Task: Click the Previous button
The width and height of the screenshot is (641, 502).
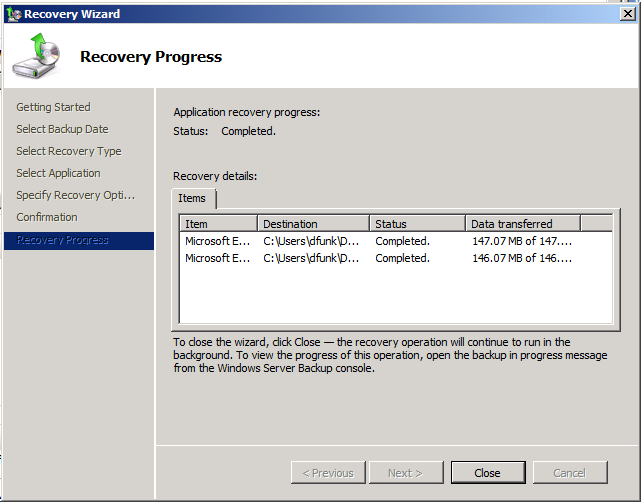Action: click(327, 473)
